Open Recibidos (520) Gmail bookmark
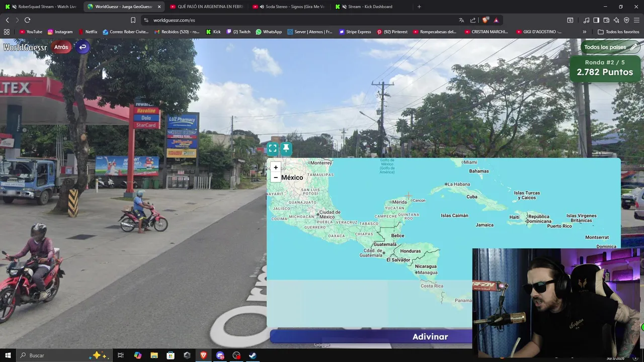The width and height of the screenshot is (644, 362). [177, 32]
